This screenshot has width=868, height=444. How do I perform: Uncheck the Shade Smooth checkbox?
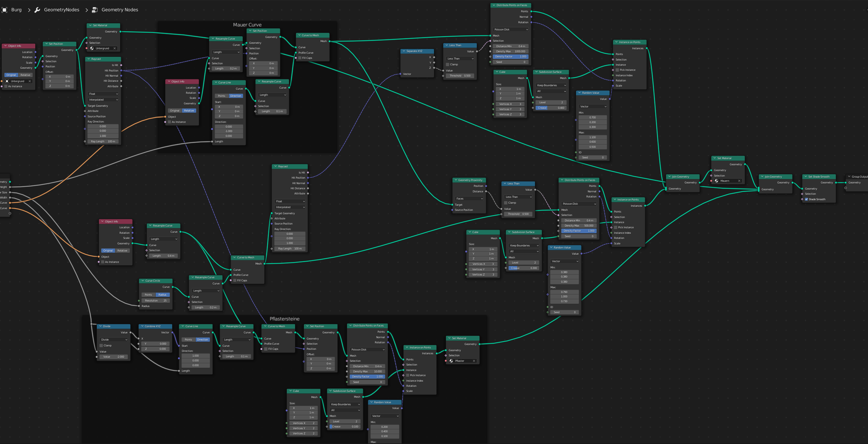[x=806, y=199]
